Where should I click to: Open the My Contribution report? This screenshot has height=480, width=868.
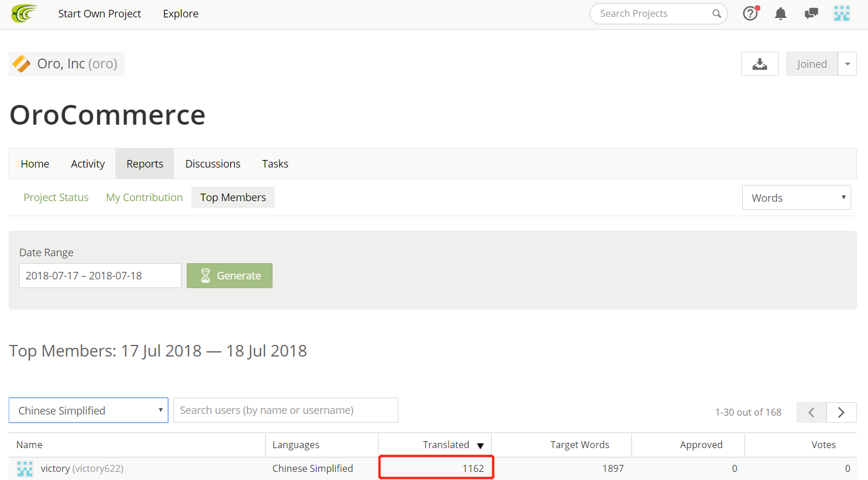click(x=144, y=198)
